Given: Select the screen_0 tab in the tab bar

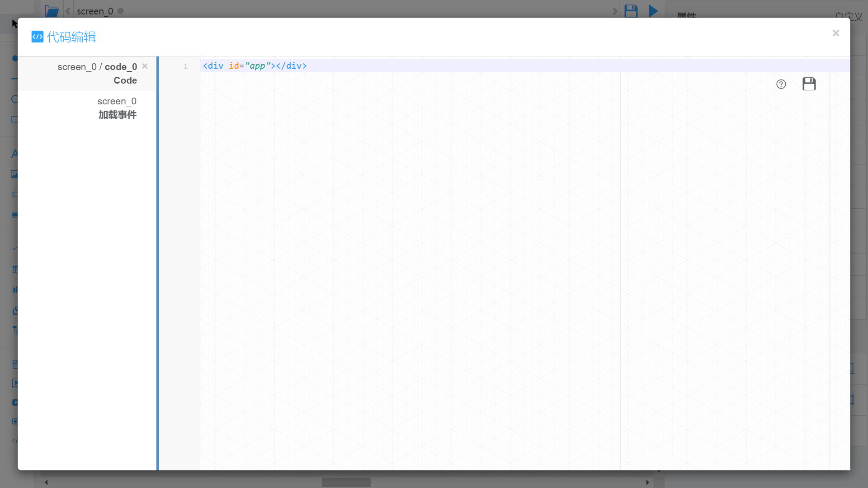Looking at the screenshot, I should (94, 11).
